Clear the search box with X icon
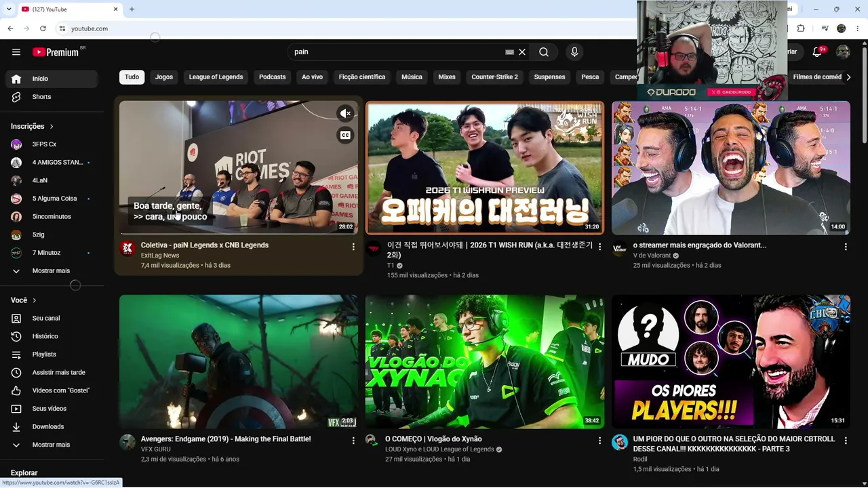868x488 pixels. tap(522, 52)
